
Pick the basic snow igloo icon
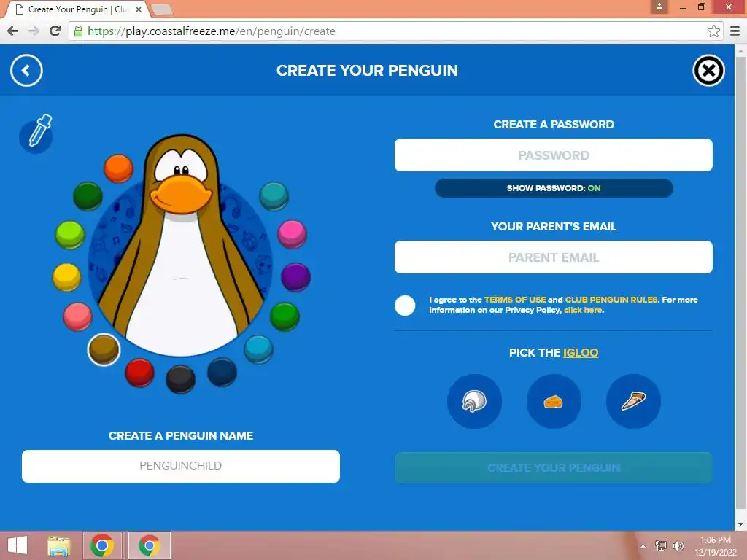(x=474, y=401)
